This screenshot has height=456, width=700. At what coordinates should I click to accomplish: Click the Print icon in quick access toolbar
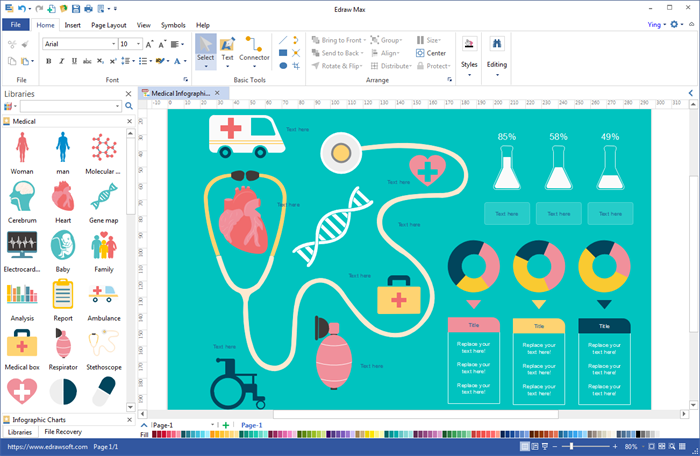[88, 9]
